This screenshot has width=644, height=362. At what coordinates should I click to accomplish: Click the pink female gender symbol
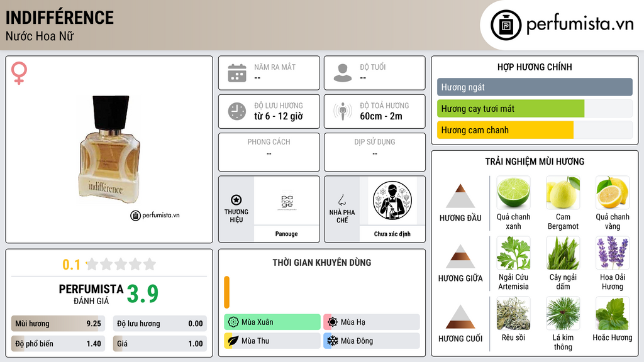point(19,73)
